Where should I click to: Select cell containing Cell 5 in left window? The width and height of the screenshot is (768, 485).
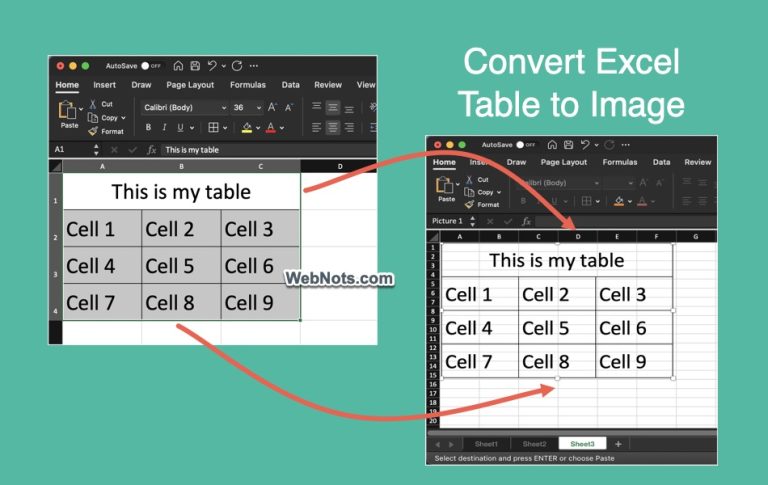point(181,266)
